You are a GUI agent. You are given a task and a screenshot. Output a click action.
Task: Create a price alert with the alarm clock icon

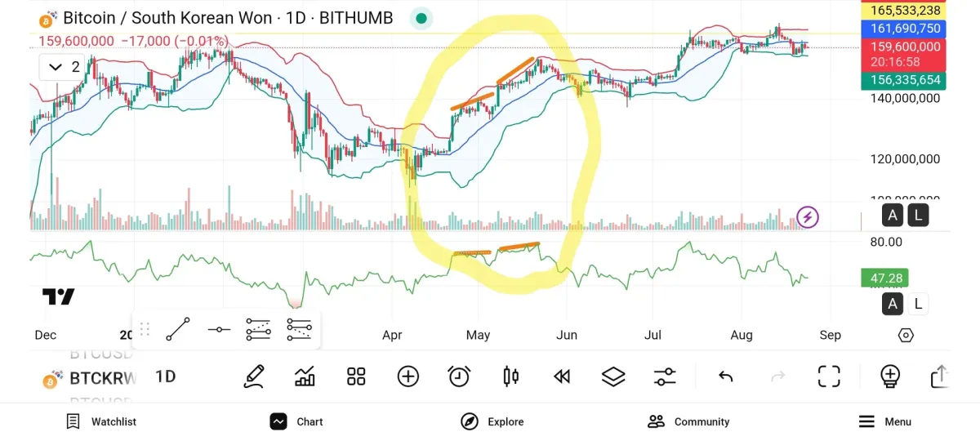(x=459, y=376)
